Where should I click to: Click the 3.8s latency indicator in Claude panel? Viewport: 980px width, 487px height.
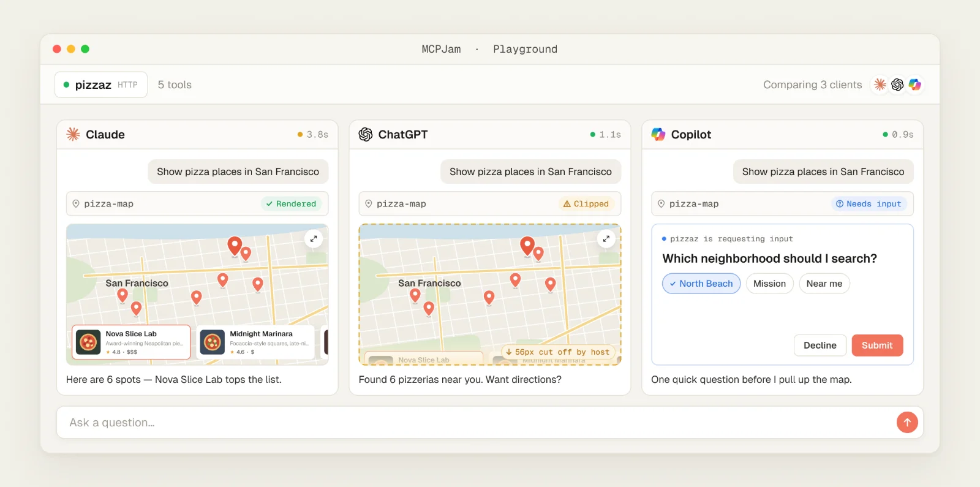pos(313,134)
